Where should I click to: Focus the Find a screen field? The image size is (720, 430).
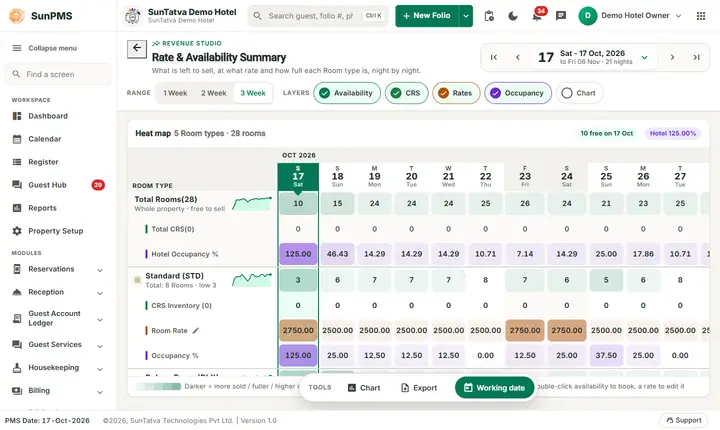58,74
